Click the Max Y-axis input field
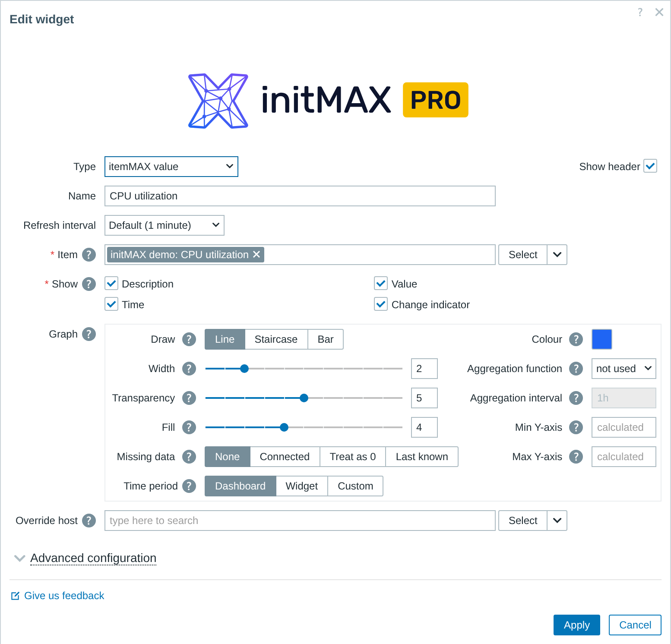The width and height of the screenshot is (671, 644). pyautogui.click(x=624, y=457)
